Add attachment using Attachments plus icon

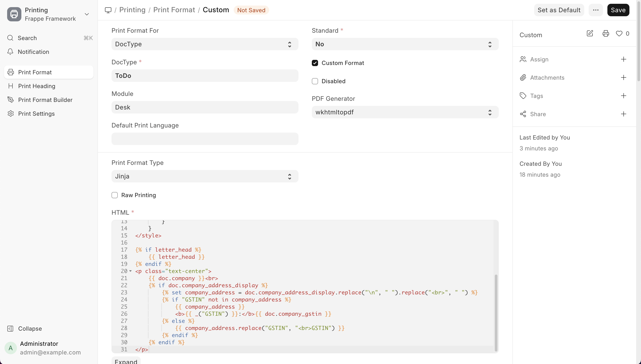click(x=623, y=77)
